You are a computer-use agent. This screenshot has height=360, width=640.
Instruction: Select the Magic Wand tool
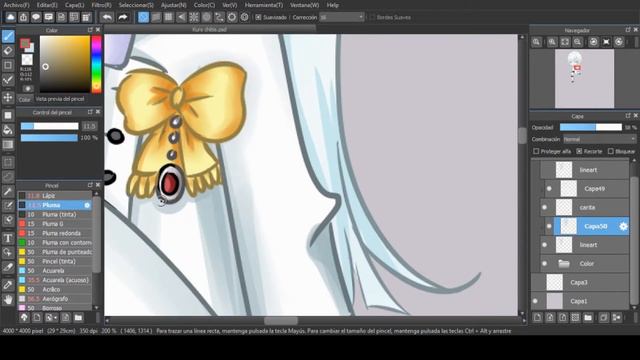click(x=8, y=191)
